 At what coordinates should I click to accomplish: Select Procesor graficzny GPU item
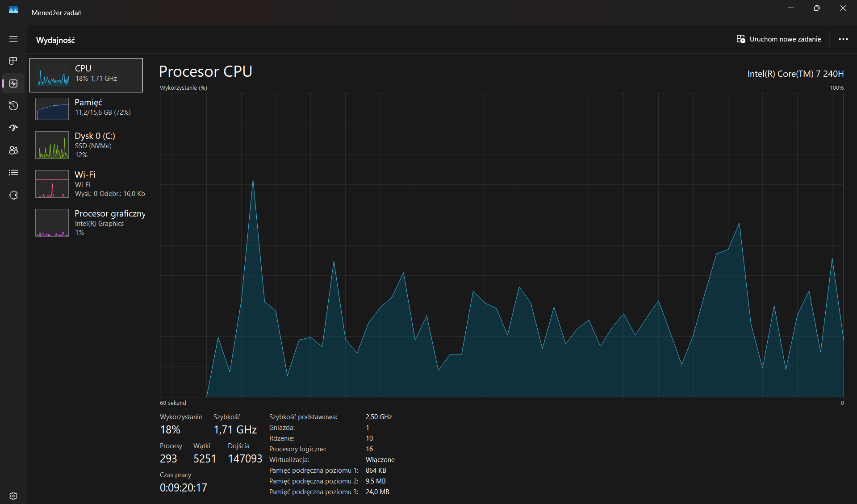pyautogui.click(x=86, y=223)
